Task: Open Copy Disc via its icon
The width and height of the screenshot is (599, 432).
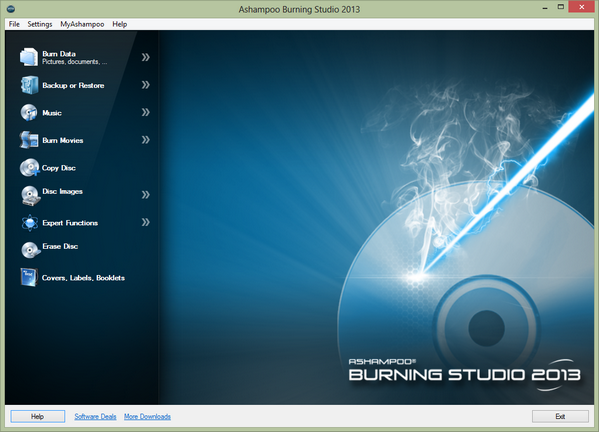Action: (x=29, y=168)
